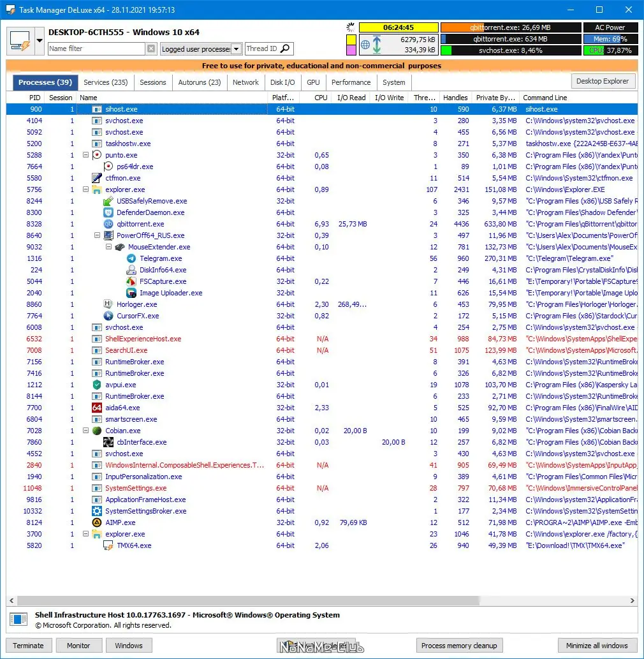The height and width of the screenshot is (659, 644).
Task: Click the qbittorrent.exe process icon
Action: point(108,224)
